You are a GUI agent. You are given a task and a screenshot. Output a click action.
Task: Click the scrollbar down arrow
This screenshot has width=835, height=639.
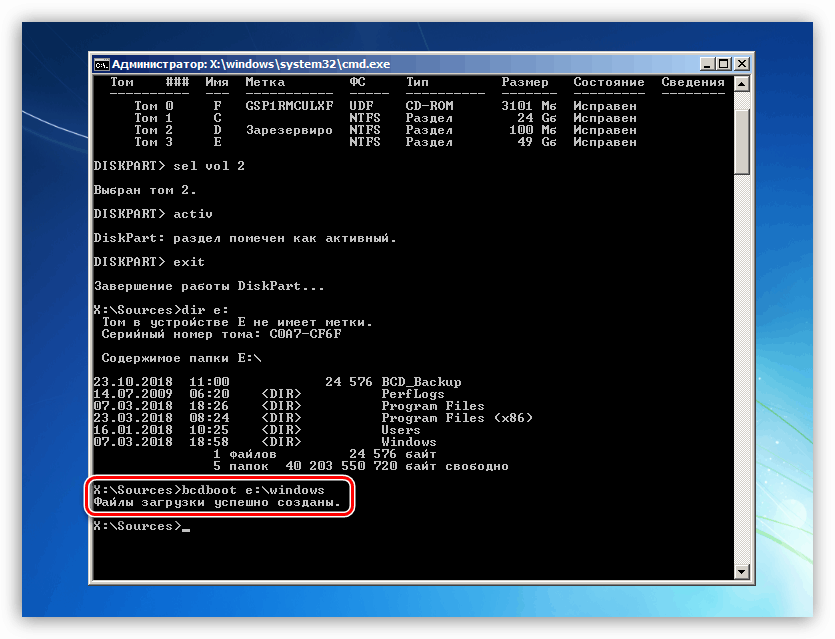[742, 571]
